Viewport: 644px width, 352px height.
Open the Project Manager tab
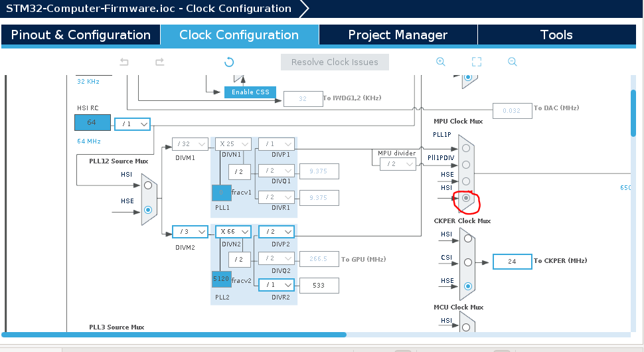398,35
